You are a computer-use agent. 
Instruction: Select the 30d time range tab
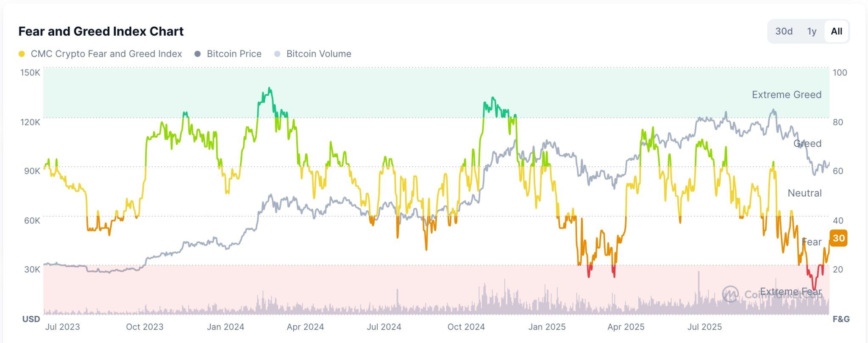tap(784, 31)
